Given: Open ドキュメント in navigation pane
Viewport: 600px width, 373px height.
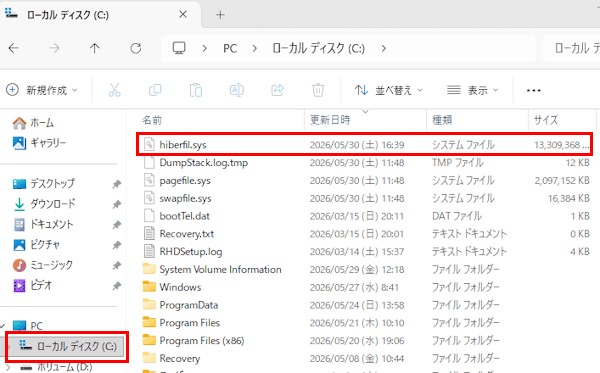Looking at the screenshot, I should (42, 224).
